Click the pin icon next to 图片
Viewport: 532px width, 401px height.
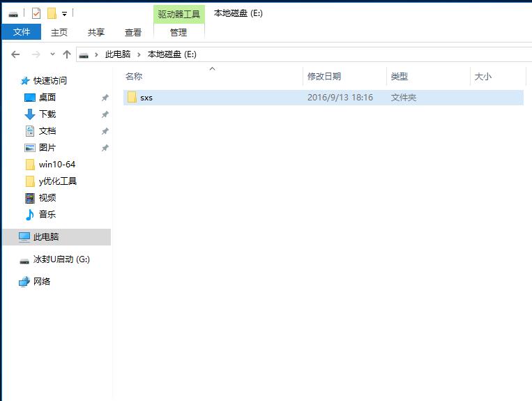105,148
